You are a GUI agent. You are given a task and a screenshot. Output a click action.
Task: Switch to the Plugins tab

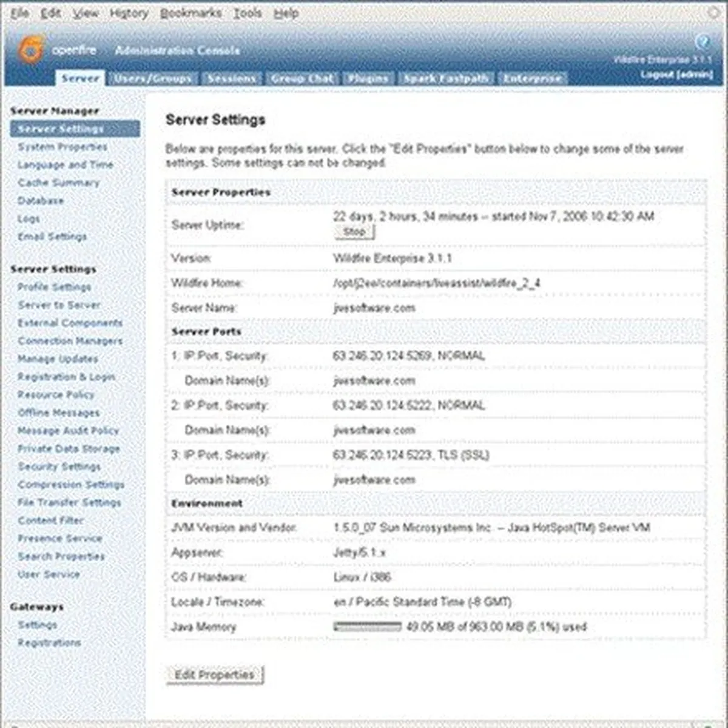coord(368,78)
